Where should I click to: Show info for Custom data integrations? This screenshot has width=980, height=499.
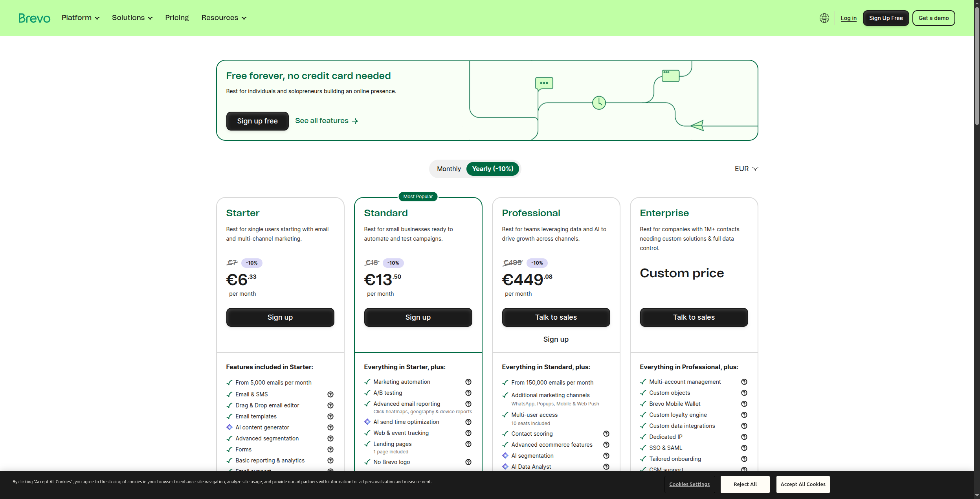744,426
